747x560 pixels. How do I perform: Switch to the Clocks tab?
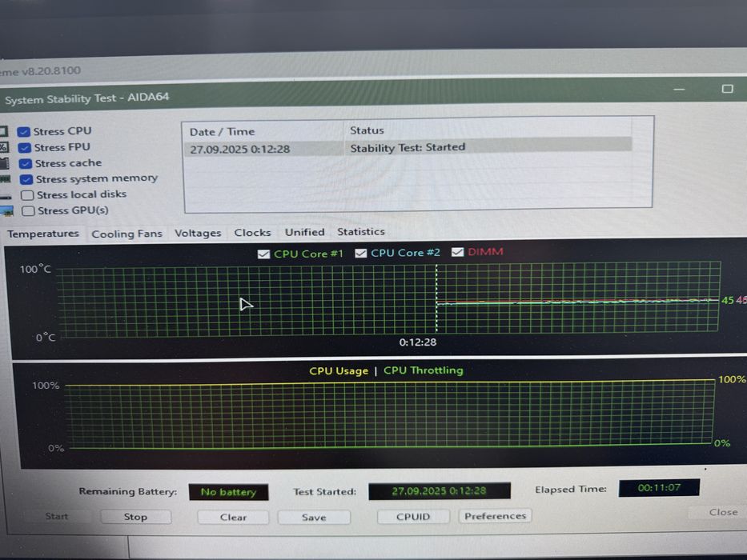[x=252, y=233]
